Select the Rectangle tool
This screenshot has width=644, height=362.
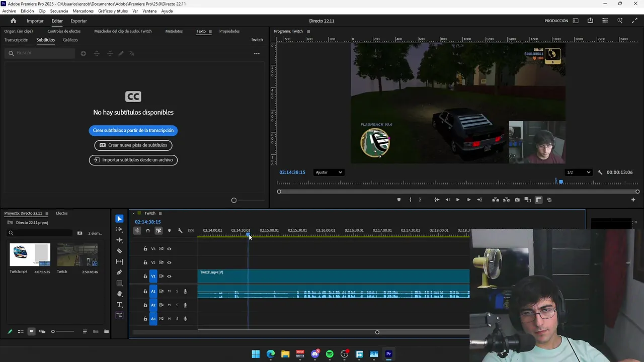coord(119,283)
